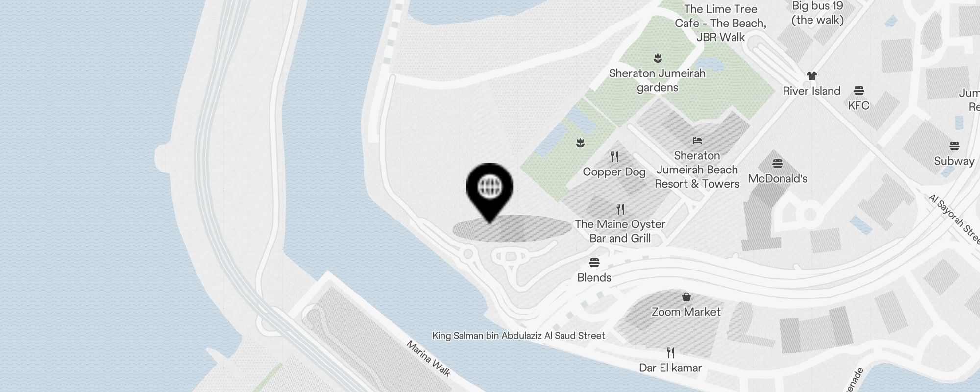
Task: Select the Zoom Market basket icon
Action: pos(686,297)
